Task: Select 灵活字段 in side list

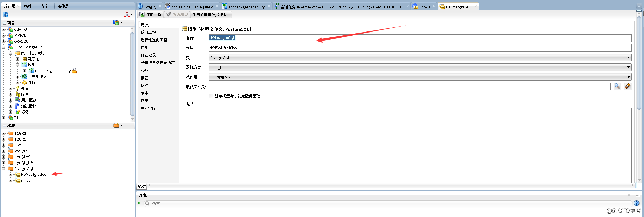Action: (148, 108)
